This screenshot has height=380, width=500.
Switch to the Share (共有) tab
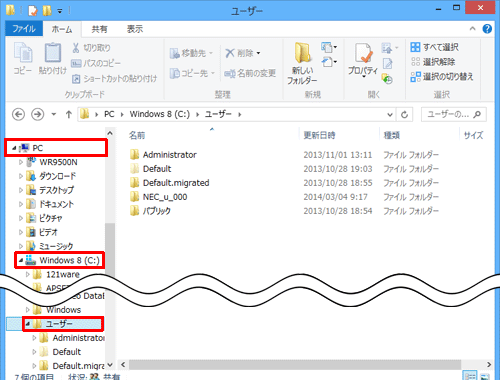(x=99, y=29)
